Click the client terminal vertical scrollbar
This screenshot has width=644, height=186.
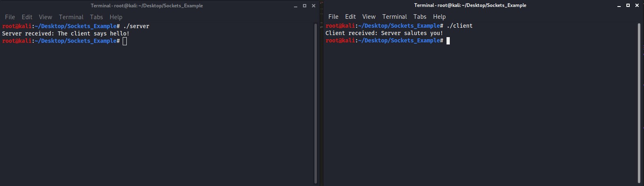point(639,103)
